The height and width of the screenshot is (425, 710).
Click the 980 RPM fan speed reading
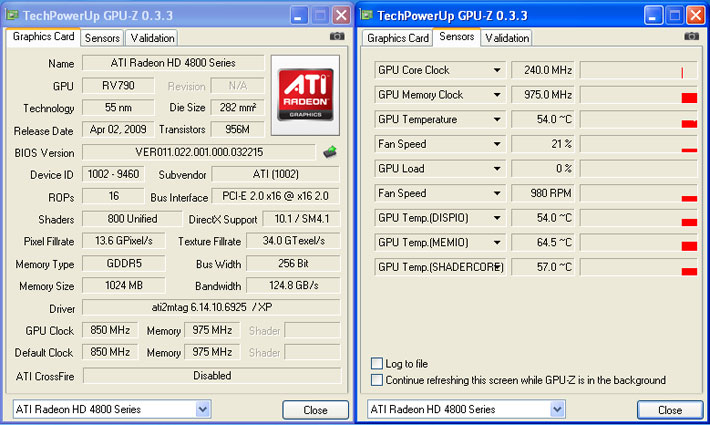click(543, 193)
